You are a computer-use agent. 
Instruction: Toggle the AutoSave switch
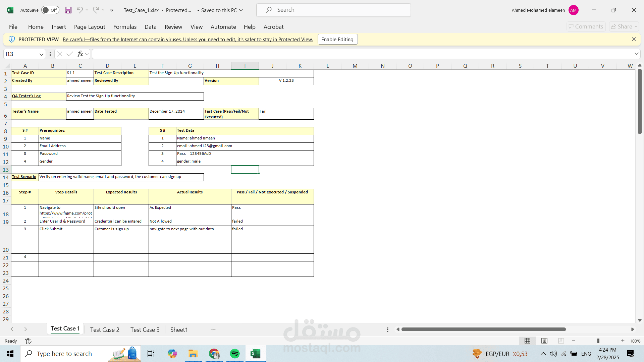click(x=50, y=10)
